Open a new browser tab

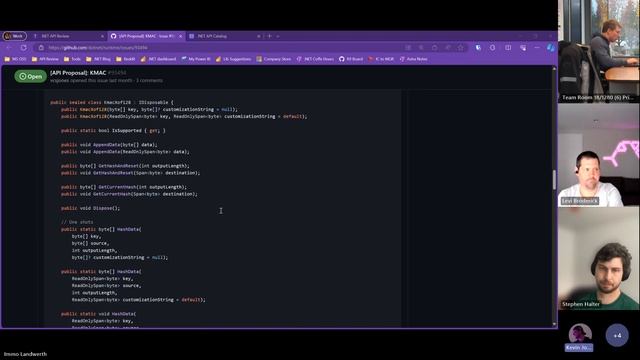click(269, 36)
